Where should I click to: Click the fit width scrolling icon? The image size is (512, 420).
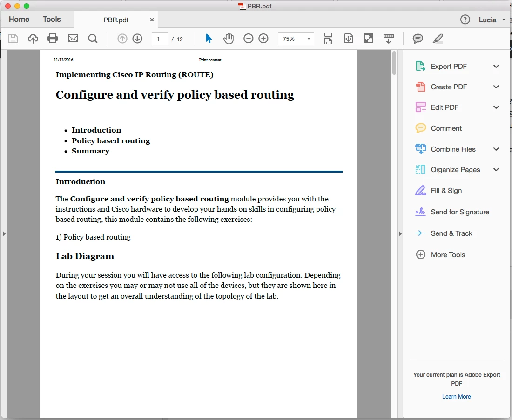tap(328, 39)
